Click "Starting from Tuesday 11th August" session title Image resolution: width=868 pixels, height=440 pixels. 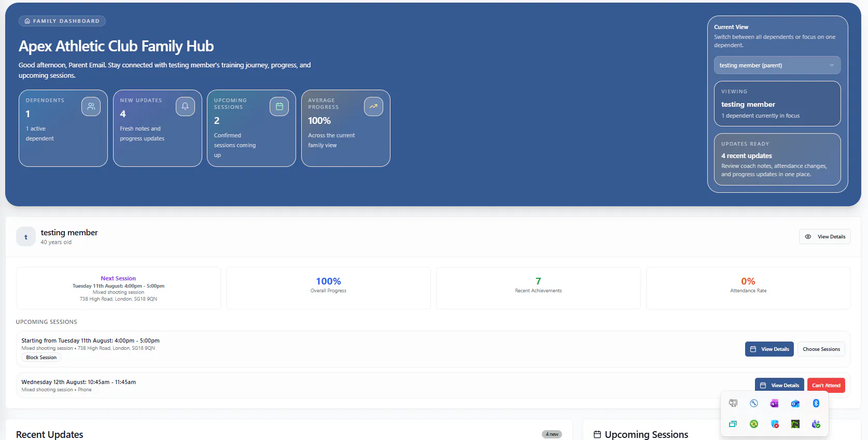(90, 340)
